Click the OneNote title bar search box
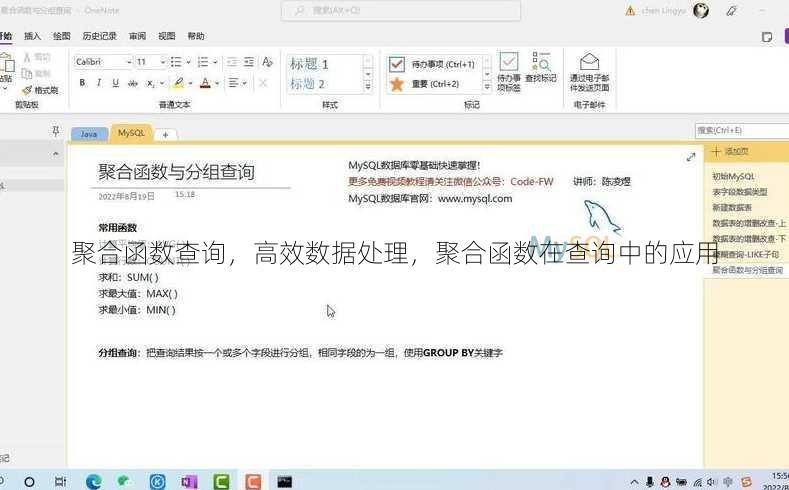Screen dimensions: 789x490 pos(401,10)
